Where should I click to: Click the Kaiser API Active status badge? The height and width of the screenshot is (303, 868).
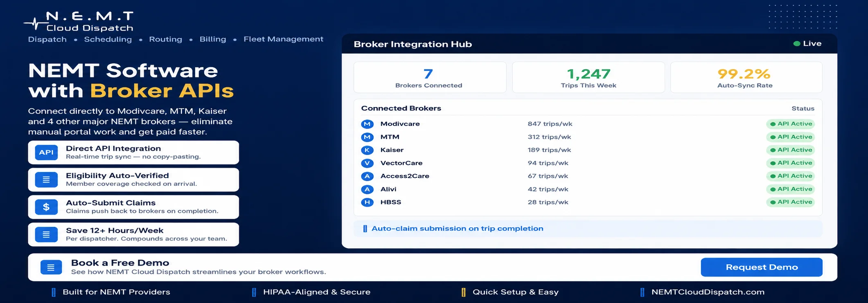point(791,150)
